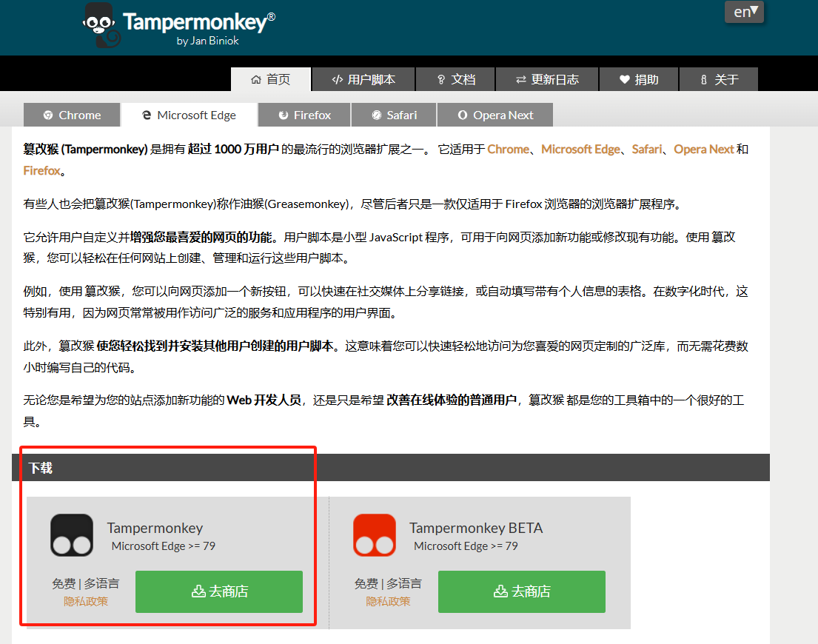Follow the orange Safari link in intro text

647,149
